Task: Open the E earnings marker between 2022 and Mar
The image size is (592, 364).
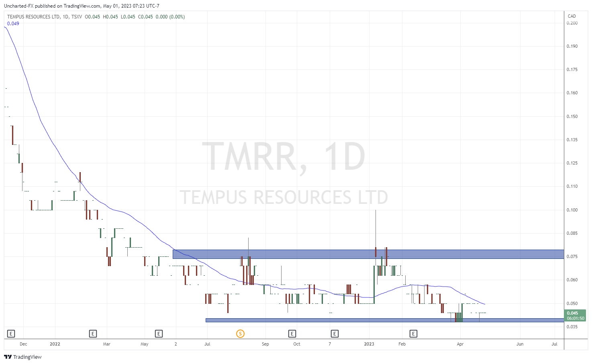Action: pos(93,333)
